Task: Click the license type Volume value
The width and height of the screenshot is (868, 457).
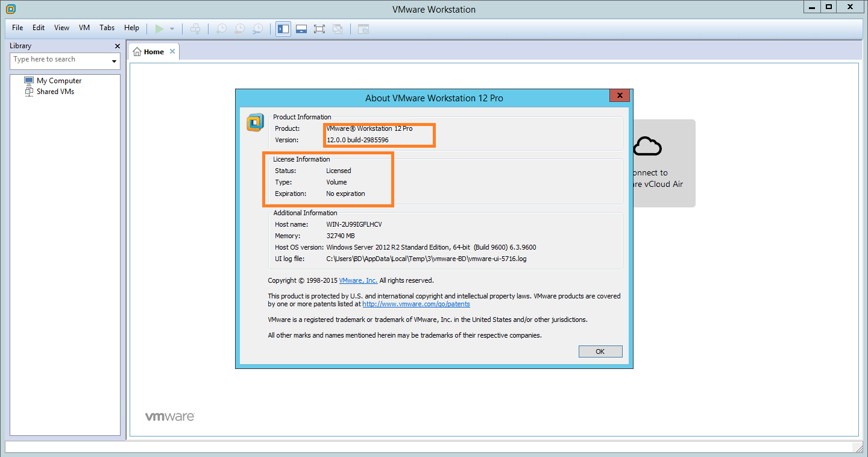Action: (336, 182)
